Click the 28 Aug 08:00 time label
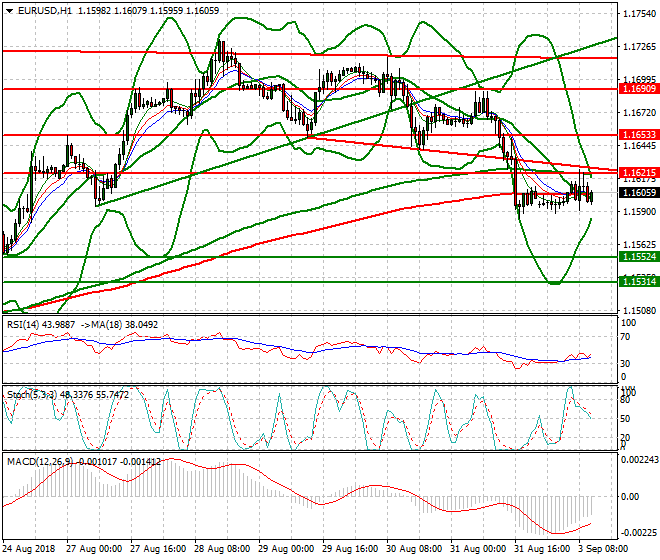The image size is (660, 560). 222,549
